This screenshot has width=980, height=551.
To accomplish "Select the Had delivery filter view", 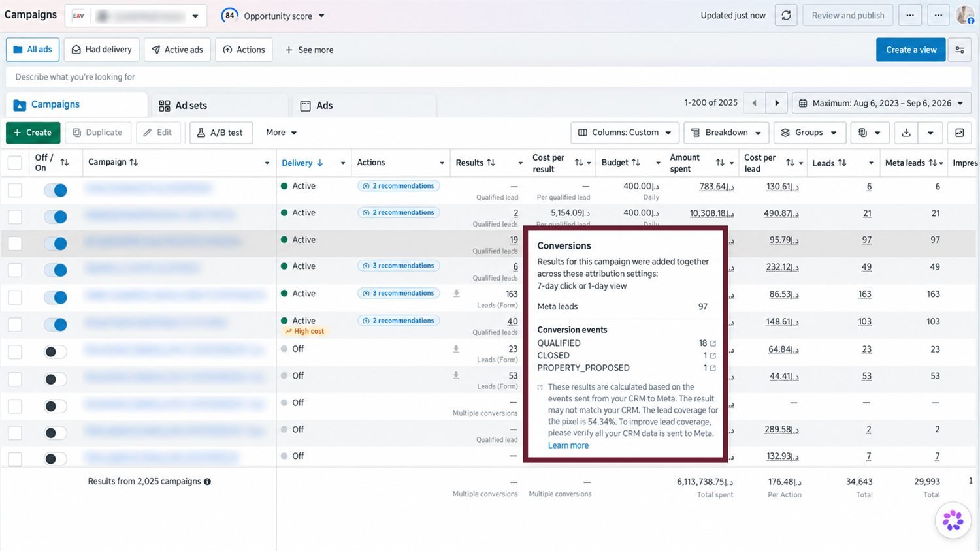I will (x=101, y=50).
